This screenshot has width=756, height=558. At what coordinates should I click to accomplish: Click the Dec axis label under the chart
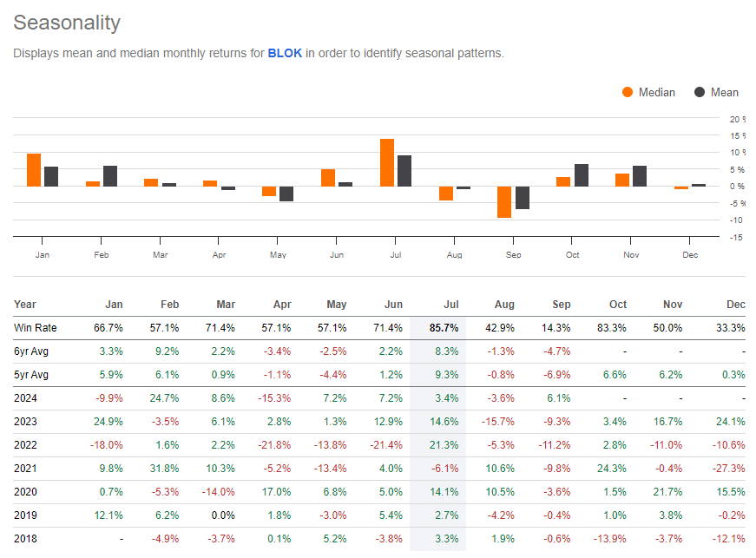(x=690, y=254)
